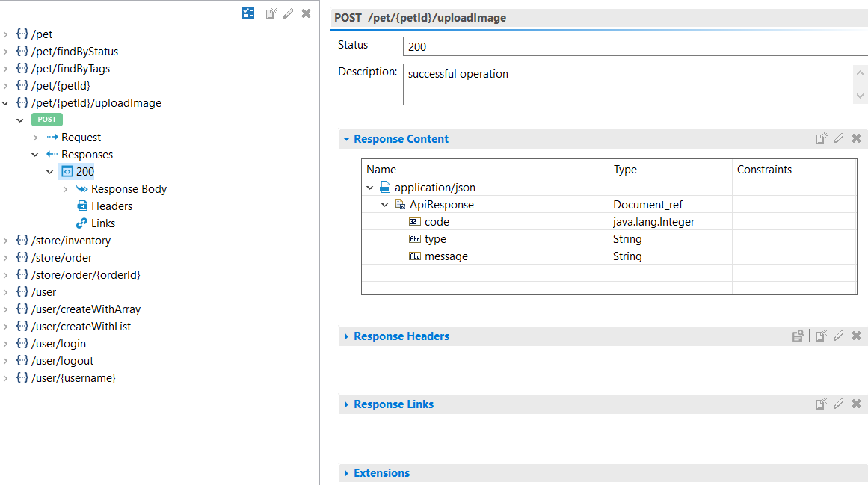Click the edit pencil icon in Response Headers bar
The image size is (868, 485).
tap(838, 336)
